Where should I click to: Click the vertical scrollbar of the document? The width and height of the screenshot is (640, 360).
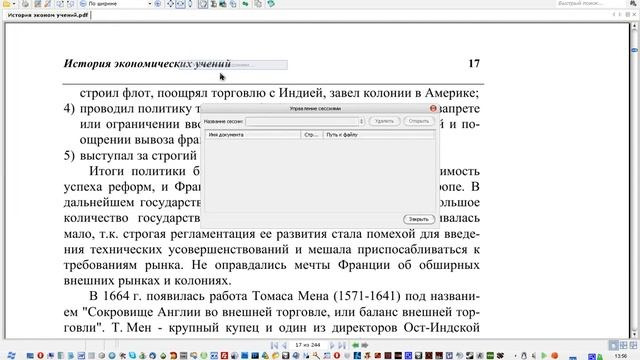pyautogui.click(x=634, y=180)
